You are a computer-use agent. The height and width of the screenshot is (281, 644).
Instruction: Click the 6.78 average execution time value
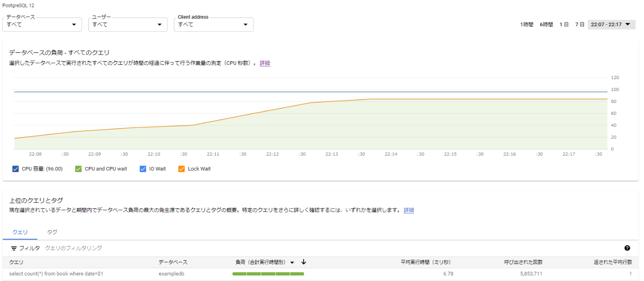pyautogui.click(x=448, y=274)
